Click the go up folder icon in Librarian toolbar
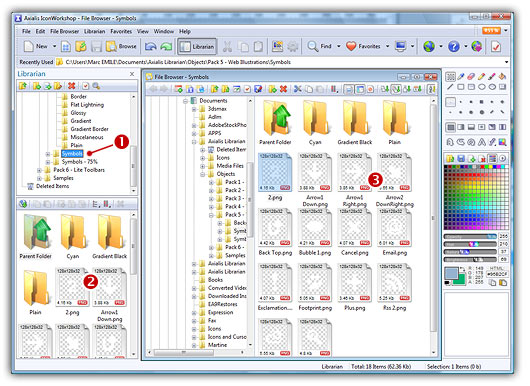530x386 pixels. [23, 86]
